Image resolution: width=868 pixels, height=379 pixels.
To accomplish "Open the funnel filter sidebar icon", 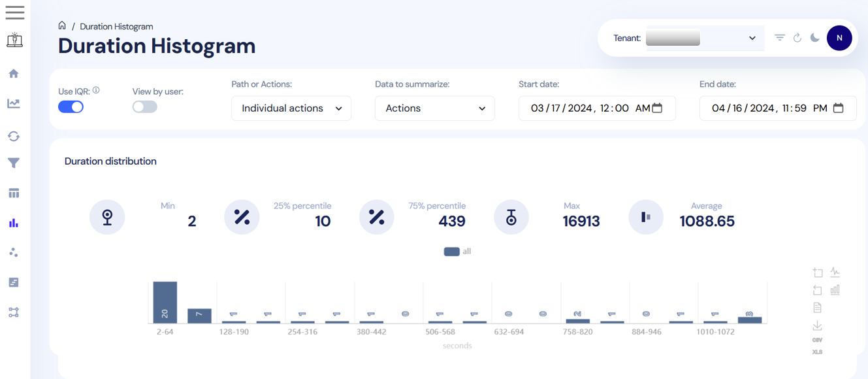I will (x=14, y=163).
